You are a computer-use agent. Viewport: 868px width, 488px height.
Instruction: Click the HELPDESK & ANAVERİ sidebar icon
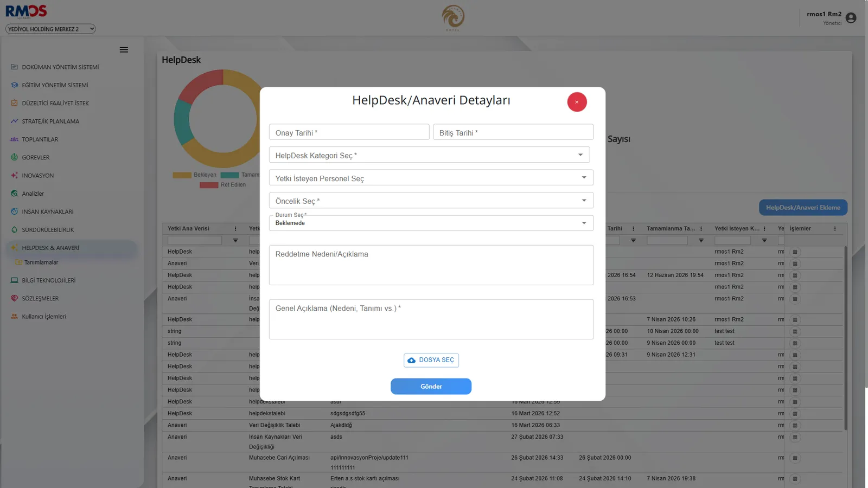coord(14,248)
